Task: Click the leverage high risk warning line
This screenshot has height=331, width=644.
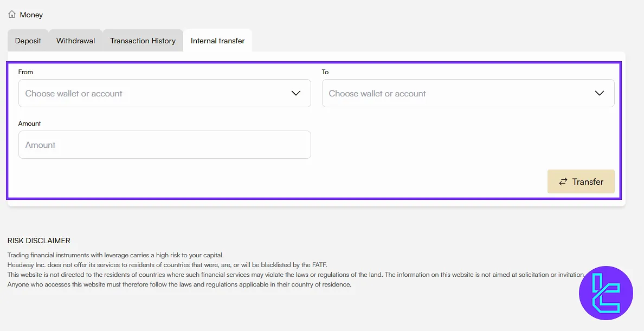Action: point(115,255)
